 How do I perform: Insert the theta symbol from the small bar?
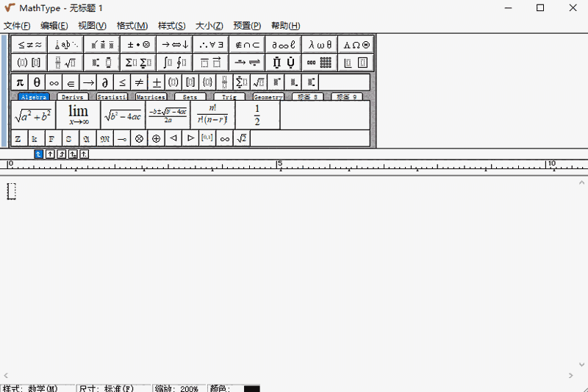[x=37, y=82]
